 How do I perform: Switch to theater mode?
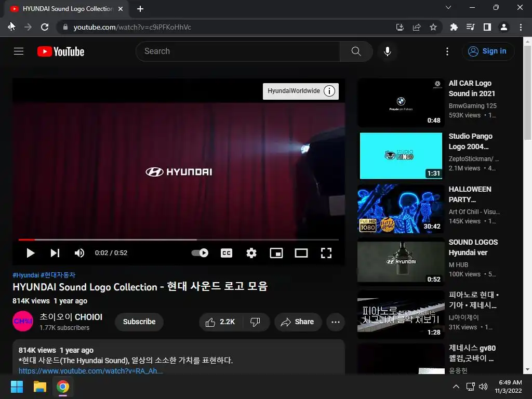click(301, 253)
